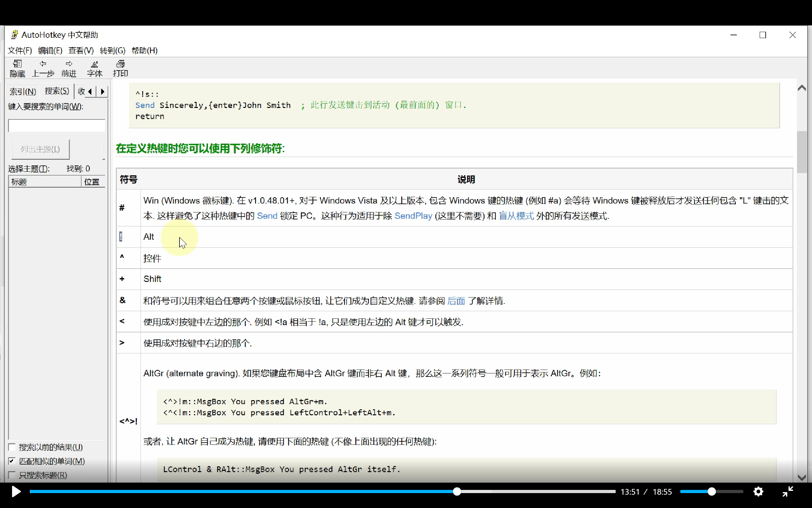The image size is (812, 508).
Task: Enable 搜索以前的结果(U) checkbox
Action: pyautogui.click(x=12, y=447)
